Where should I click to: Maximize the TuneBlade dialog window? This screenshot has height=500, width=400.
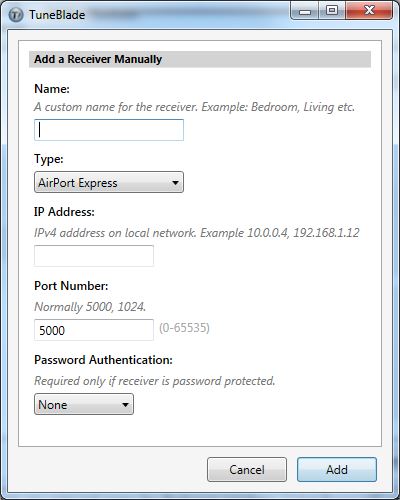tap(332, 11)
